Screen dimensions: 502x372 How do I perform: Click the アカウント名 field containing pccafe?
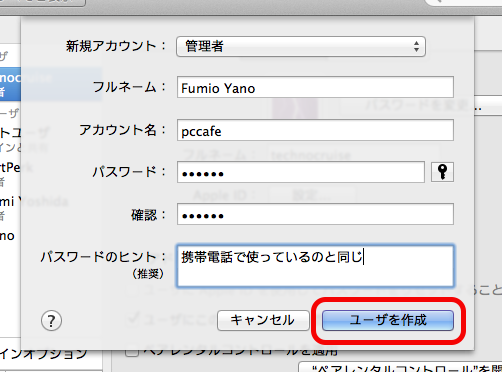pos(315,130)
